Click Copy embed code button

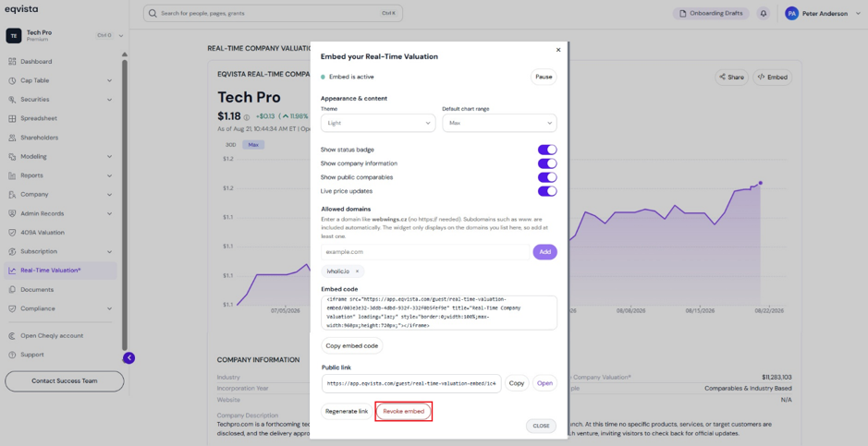click(x=352, y=346)
